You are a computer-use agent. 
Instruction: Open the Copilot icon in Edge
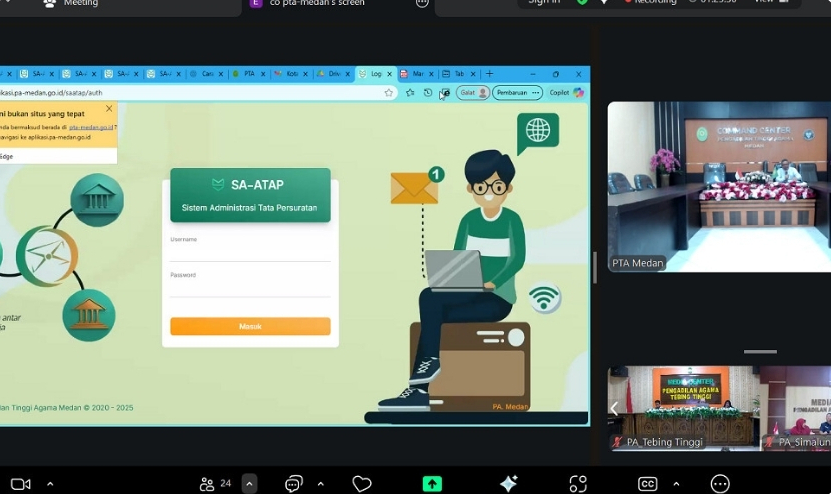click(x=578, y=93)
